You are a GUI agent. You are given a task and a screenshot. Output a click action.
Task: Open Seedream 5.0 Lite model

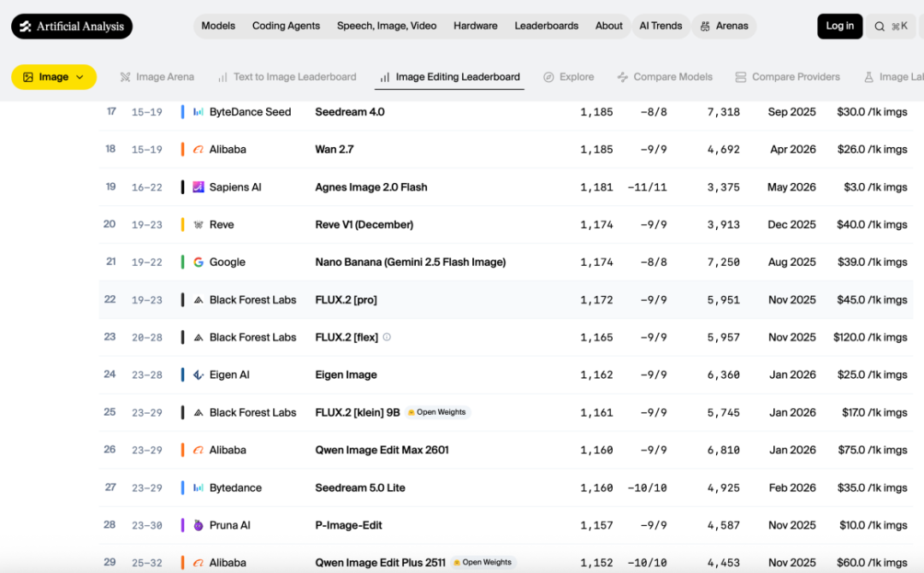(x=360, y=487)
